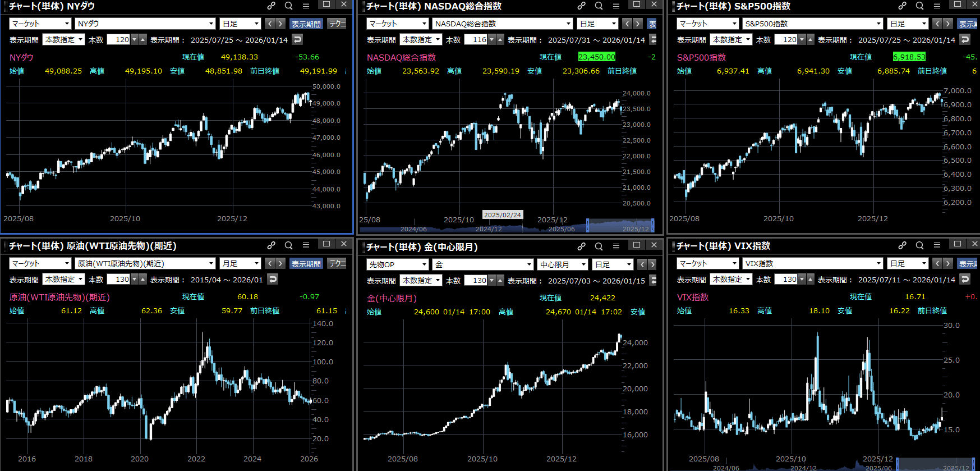
Task: Toggle 表示期間 button in NYダウ panel
Action: pyautogui.click(x=306, y=24)
